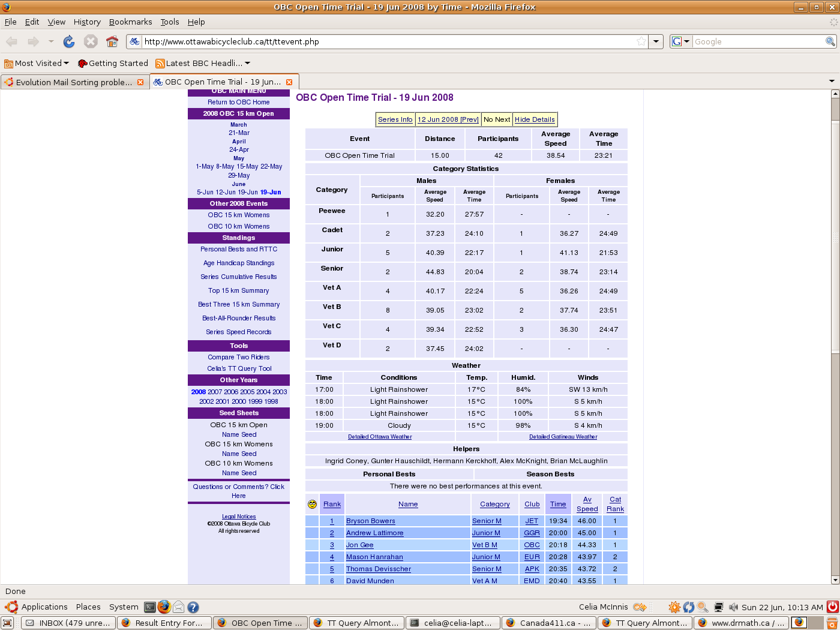Click the smiley face column header icon

312,505
